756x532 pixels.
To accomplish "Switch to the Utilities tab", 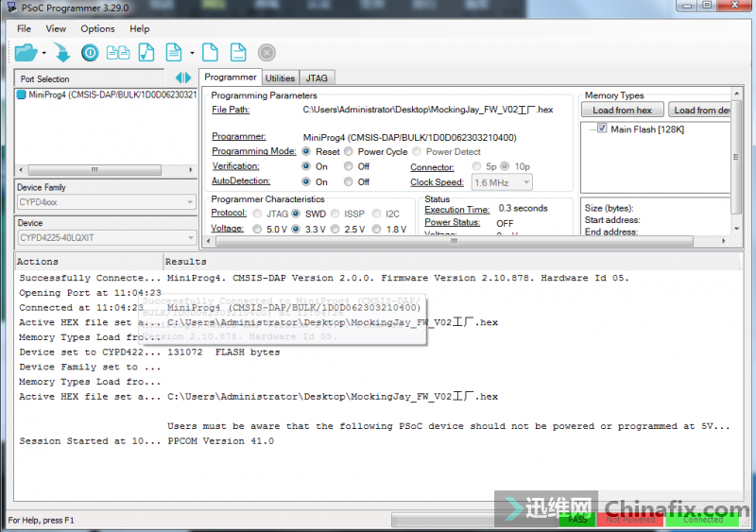I will click(280, 78).
